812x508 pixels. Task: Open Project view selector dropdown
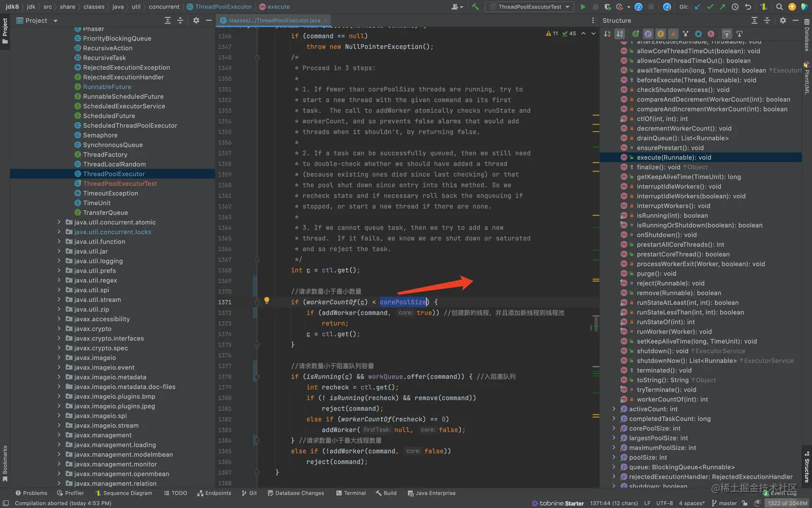[37, 20]
